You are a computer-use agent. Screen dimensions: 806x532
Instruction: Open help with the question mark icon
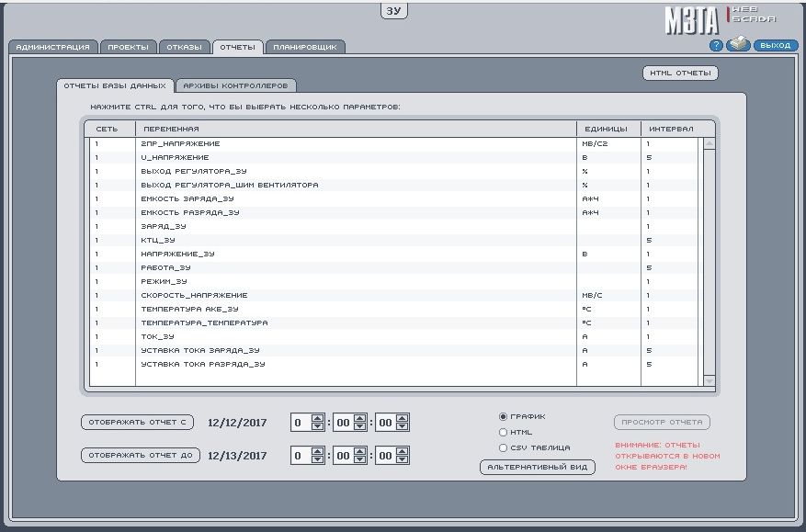715,45
